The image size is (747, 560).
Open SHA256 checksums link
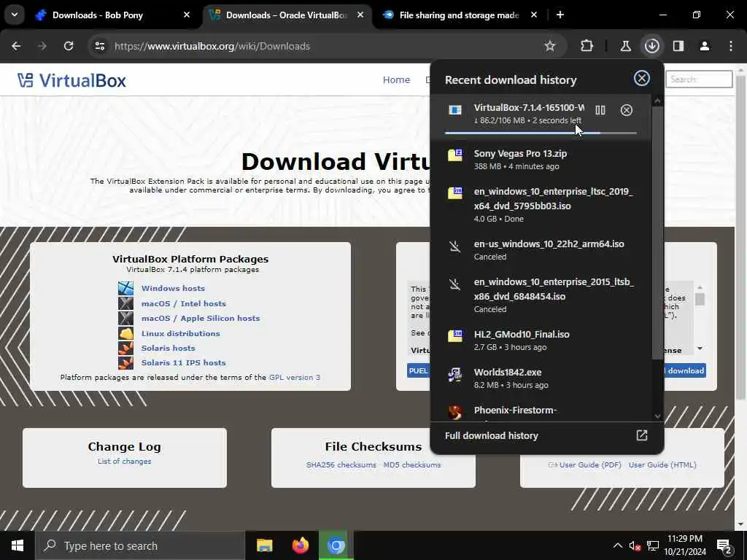click(x=341, y=464)
